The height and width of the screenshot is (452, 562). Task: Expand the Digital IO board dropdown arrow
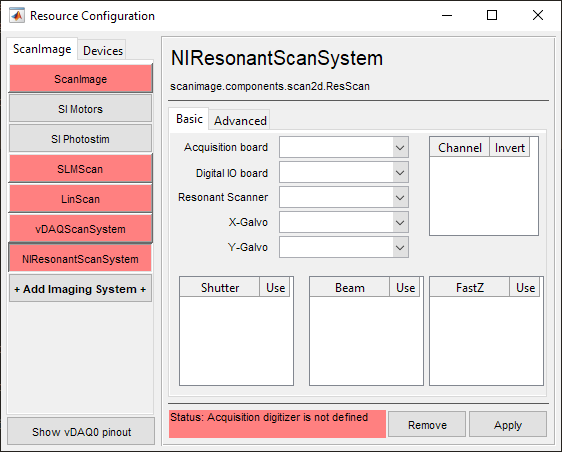(x=400, y=172)
